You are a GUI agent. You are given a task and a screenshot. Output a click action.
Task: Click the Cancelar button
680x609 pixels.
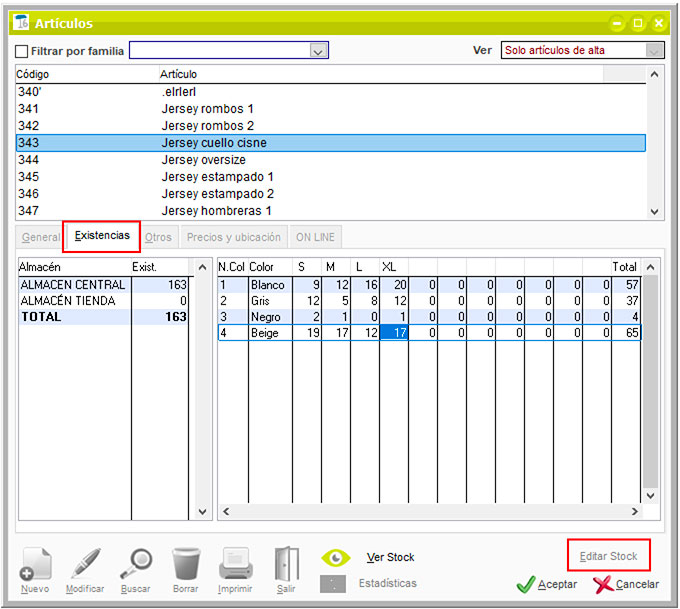pyautogui.click(x=626, y=584)
